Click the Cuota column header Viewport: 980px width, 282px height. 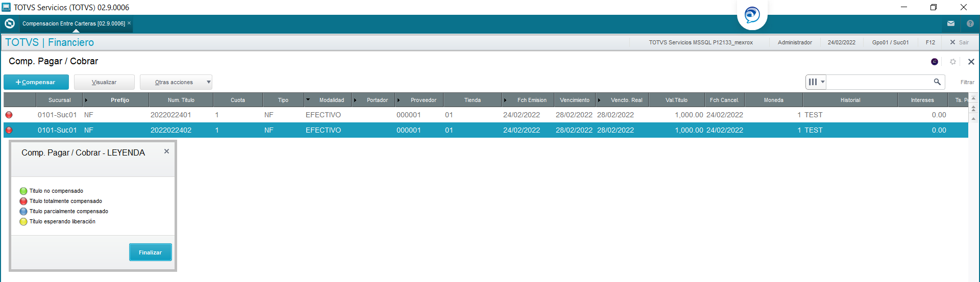238,100
